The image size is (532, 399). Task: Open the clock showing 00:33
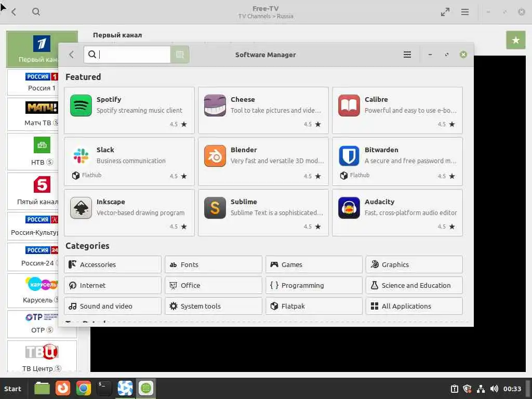tap(512, 389)
